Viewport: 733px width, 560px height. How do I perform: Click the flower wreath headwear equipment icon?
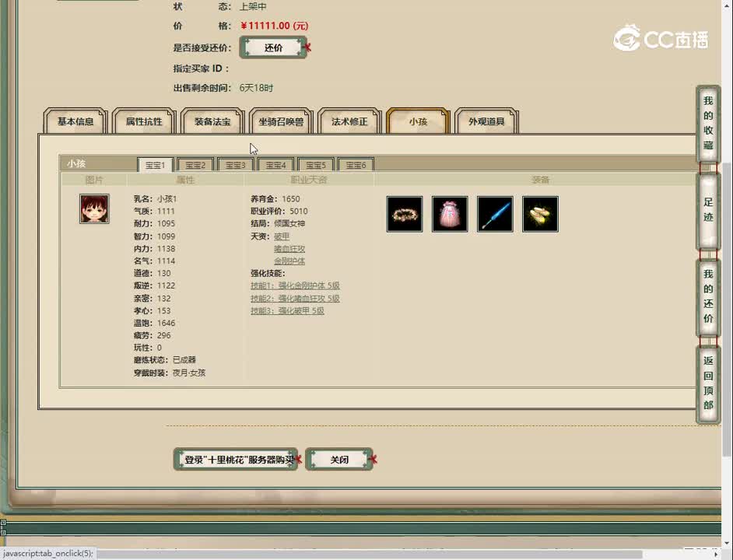(405, 214)
